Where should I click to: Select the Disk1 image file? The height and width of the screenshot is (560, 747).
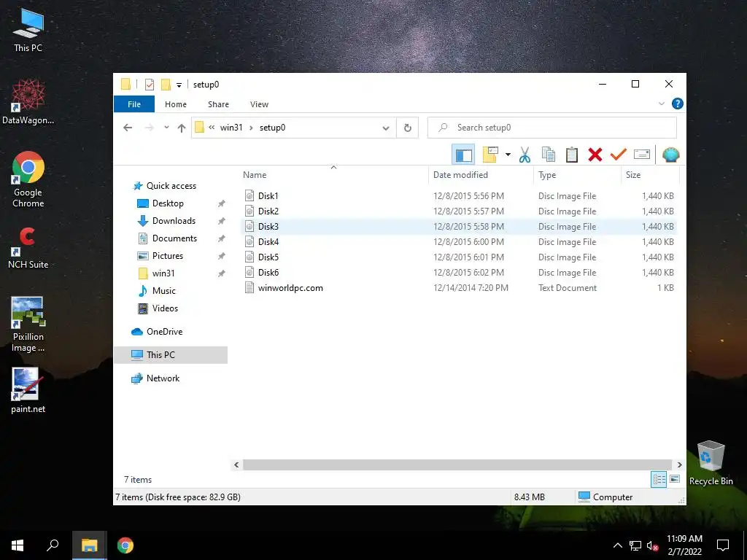268,195
